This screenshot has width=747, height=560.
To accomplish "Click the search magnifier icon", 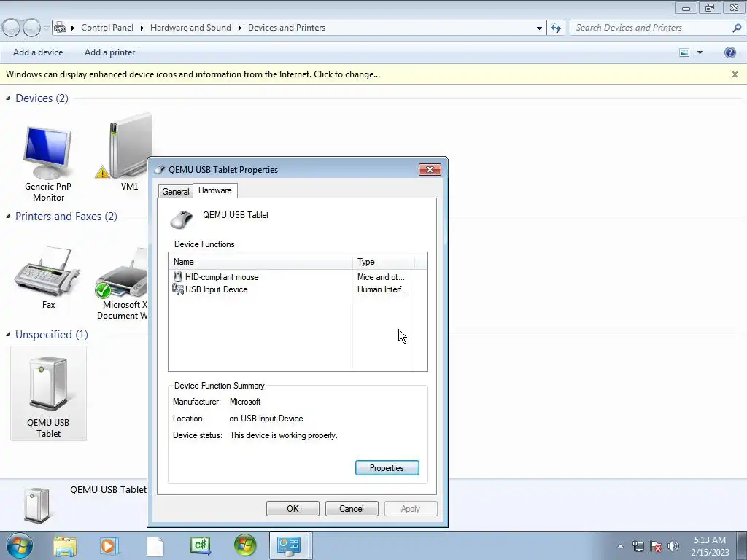I will [x=737, y=28].
